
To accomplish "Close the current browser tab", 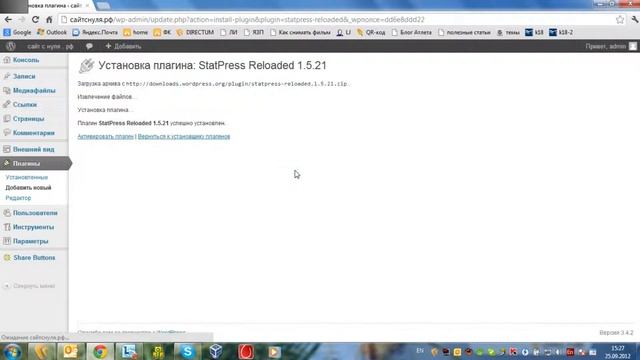I will point(87,5).
